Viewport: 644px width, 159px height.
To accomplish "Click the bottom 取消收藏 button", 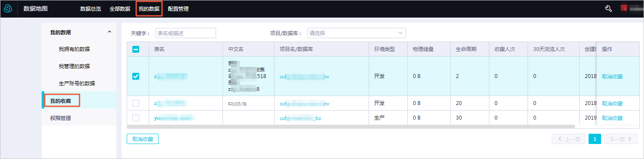I will point(143,139).
